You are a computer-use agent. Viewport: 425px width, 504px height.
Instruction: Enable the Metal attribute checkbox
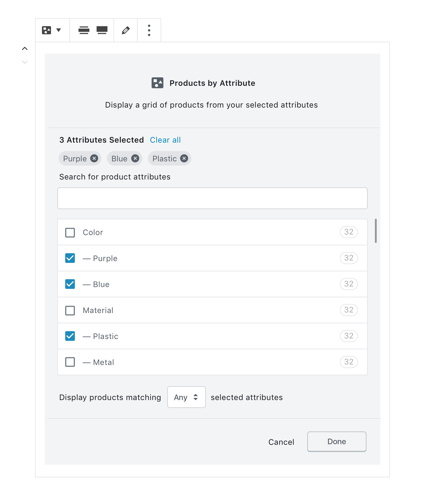coord(70,362)
